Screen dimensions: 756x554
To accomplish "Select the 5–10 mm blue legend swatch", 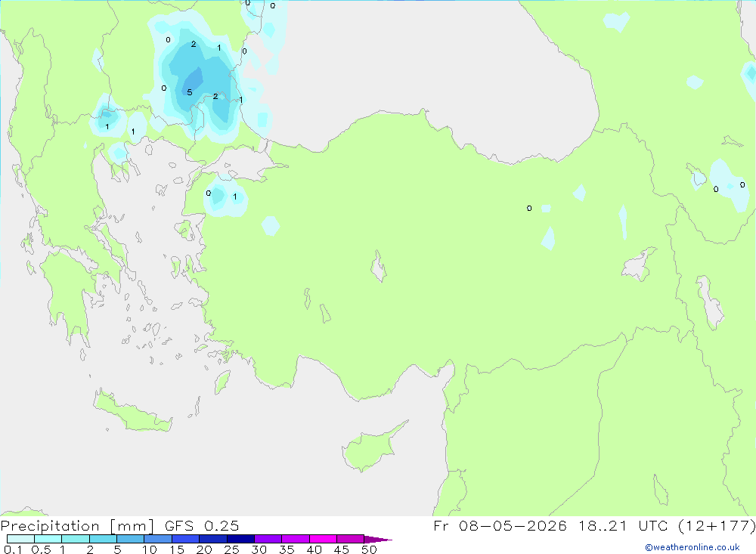I will [131, 539].
